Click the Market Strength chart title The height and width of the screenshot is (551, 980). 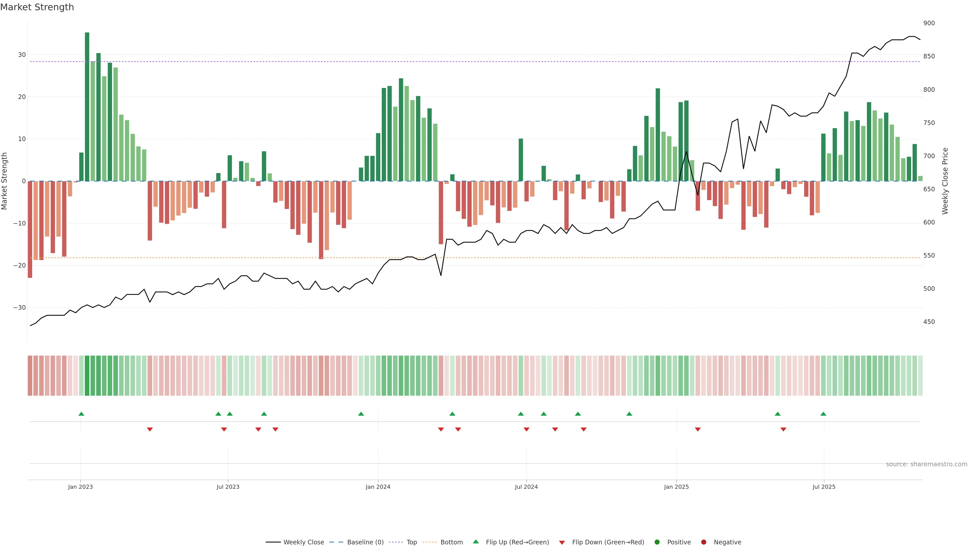(37, 7)
